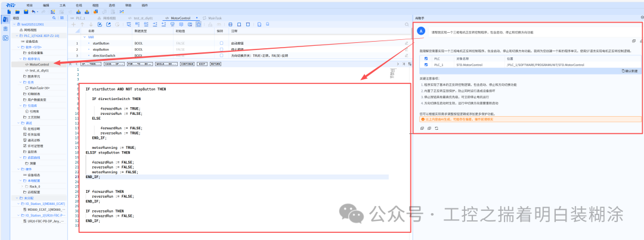Click the undo arrow icon
The width and height of the screenshot is (644, 240).
tap(33, 12)
